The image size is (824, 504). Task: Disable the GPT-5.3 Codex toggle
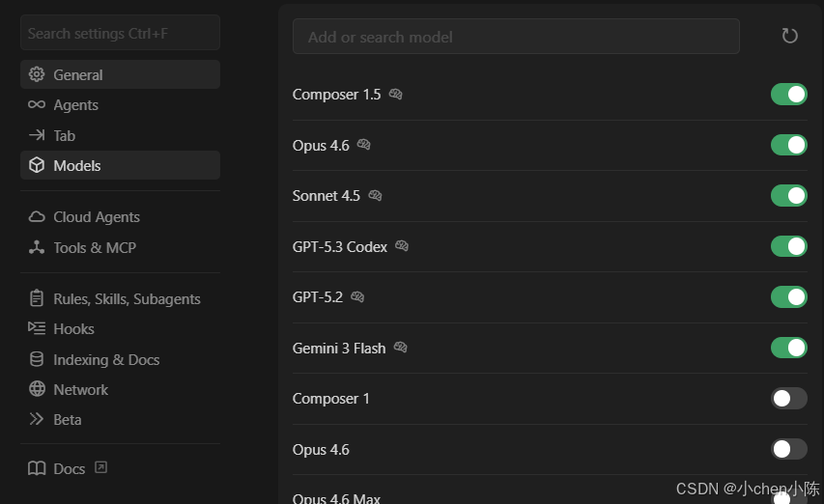(789, 246)
